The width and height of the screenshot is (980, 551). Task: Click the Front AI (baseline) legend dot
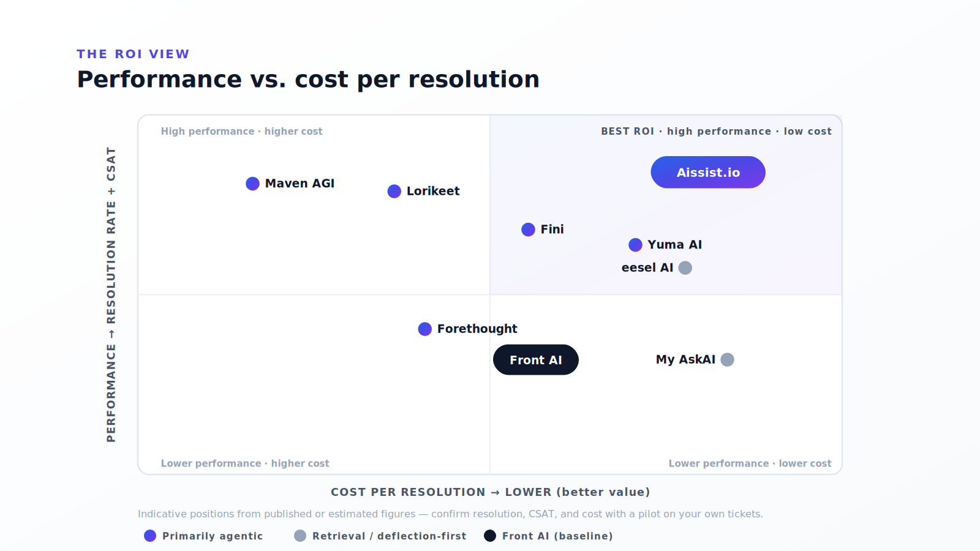(x=490, y=536)
